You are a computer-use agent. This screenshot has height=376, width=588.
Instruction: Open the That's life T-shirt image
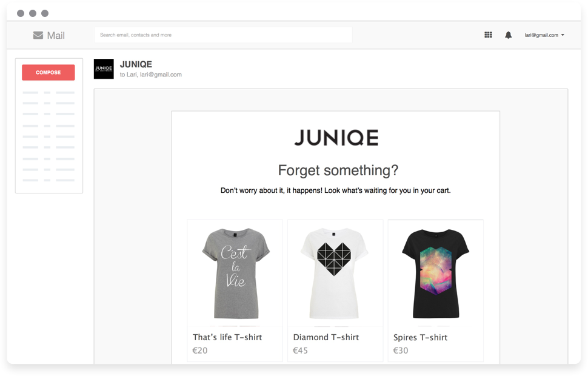pyautogui.click(x=235, y=273)
